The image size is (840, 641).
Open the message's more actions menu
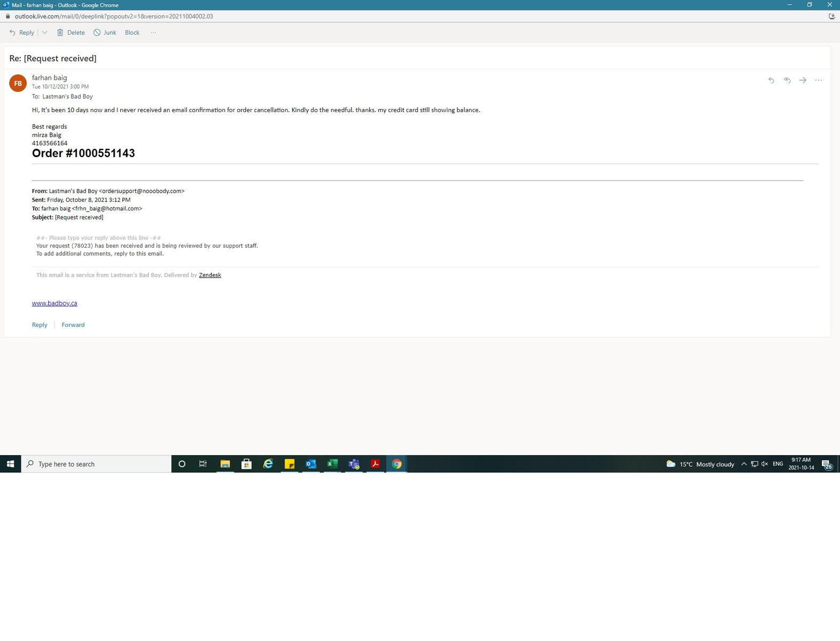[818, 80]
